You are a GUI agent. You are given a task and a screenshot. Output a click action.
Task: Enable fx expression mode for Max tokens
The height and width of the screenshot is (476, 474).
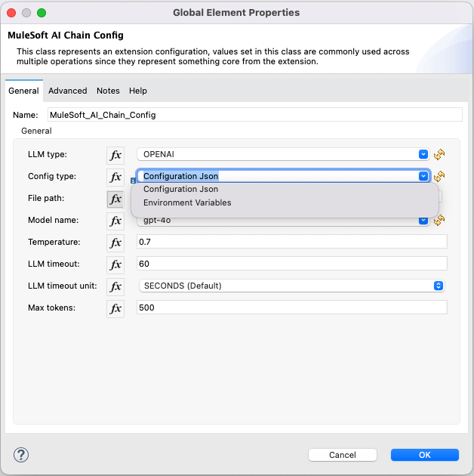[115, 308]
